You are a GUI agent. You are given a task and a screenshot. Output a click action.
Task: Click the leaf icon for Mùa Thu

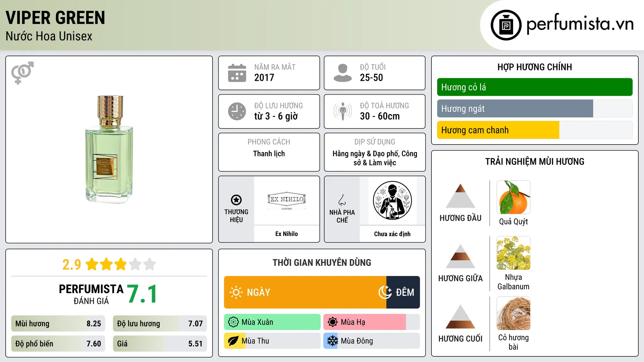click(x=233, y=341)
